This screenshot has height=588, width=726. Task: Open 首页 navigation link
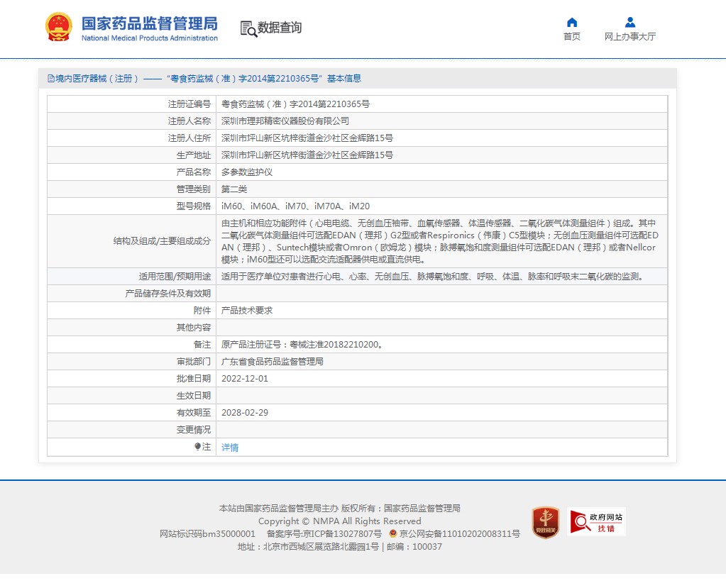tap(572, 37)
